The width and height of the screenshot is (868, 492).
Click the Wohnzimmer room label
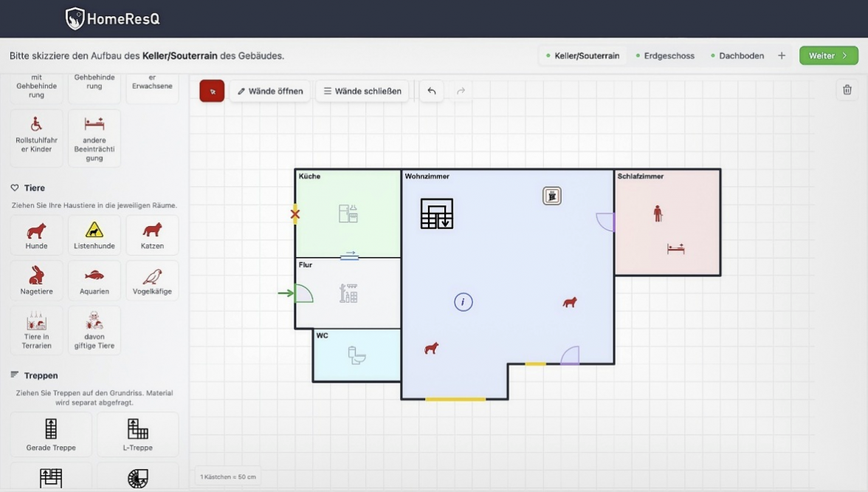(x=427, y=176)
